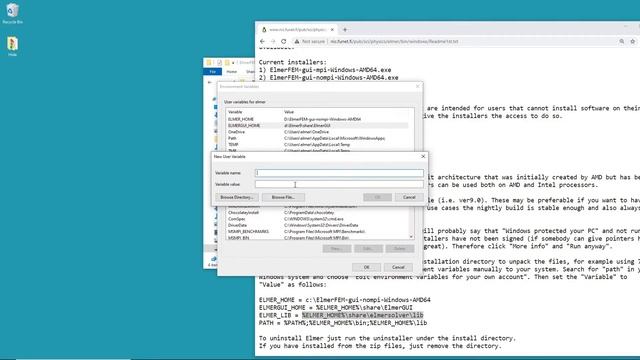Viewport: 640px width, 360px height.
Task: Select the DriverData system variable row
Action: (x=318, y=225)
